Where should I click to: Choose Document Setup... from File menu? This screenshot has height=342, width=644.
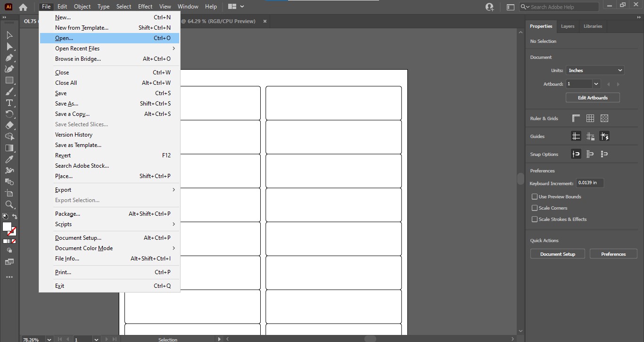(x=109, y=238)
